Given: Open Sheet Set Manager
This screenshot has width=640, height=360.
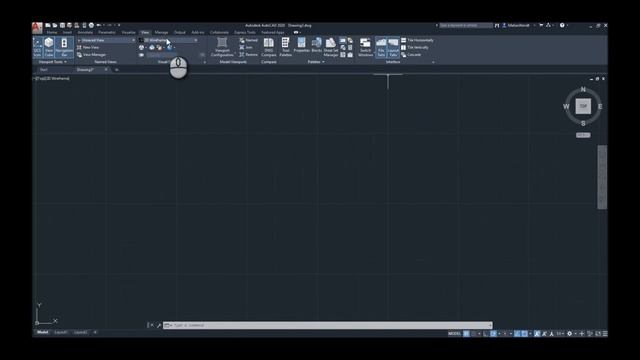Looking at the screenshot, I should [331, 47].
